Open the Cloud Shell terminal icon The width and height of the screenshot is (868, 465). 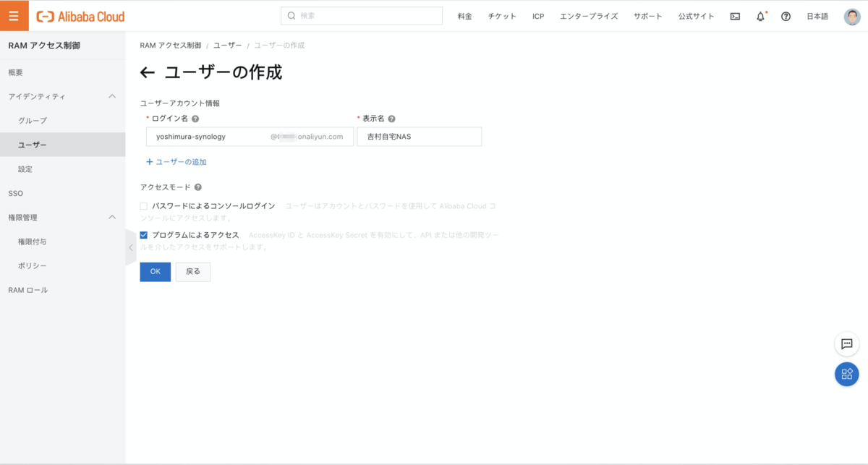735,16
